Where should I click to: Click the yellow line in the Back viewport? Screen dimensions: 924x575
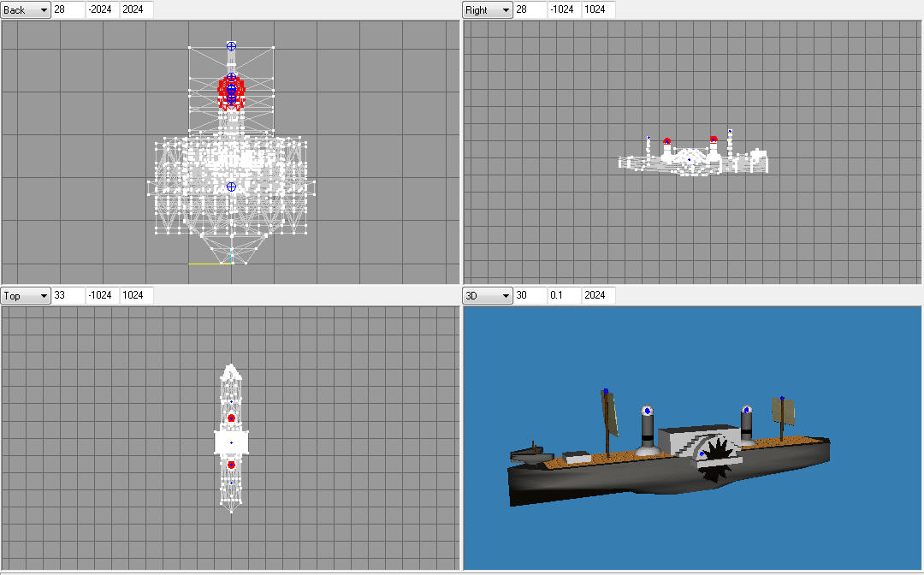pos(209,264)
